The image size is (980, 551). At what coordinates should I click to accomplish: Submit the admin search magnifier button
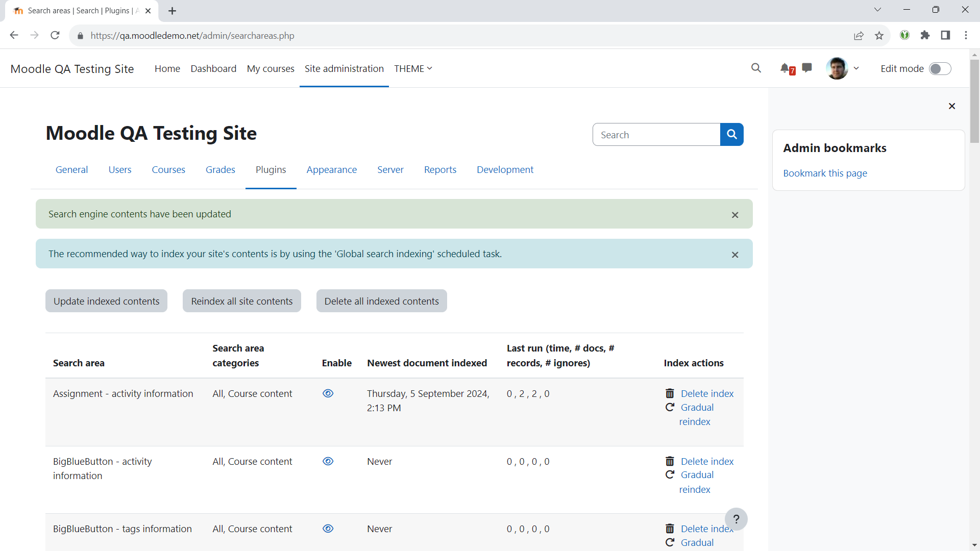pos(732,135)
